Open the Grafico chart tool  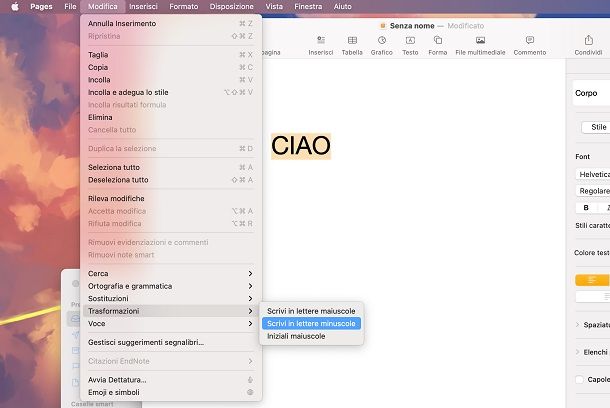point(382,40)
